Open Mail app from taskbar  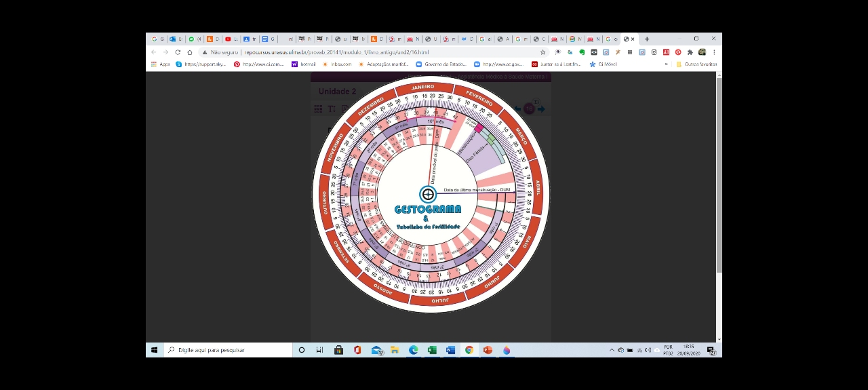377,350
